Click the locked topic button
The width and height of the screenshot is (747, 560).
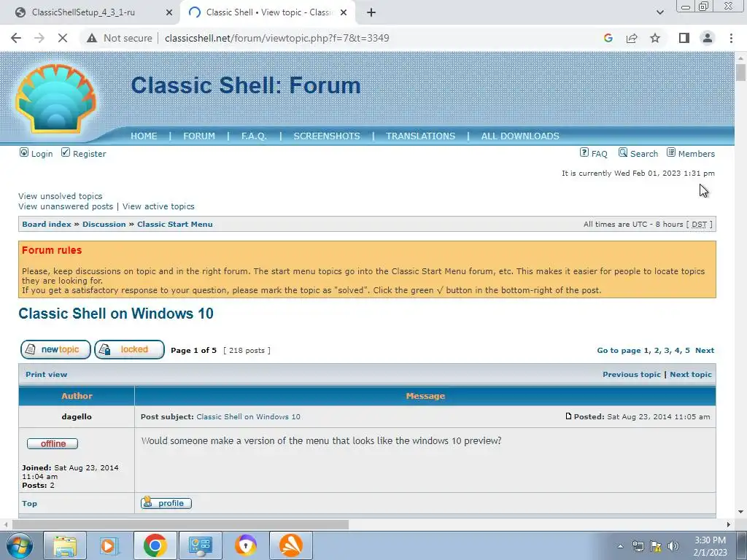click(130, 349)
